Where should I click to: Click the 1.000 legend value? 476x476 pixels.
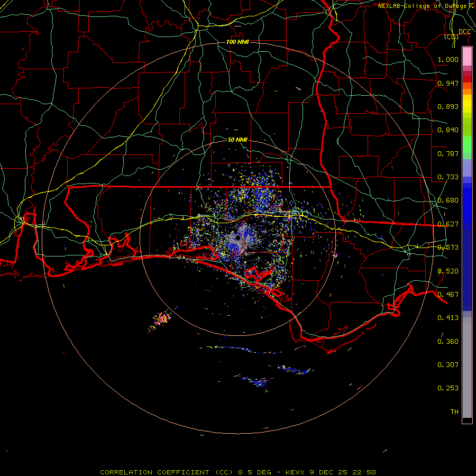click(448, 59)
